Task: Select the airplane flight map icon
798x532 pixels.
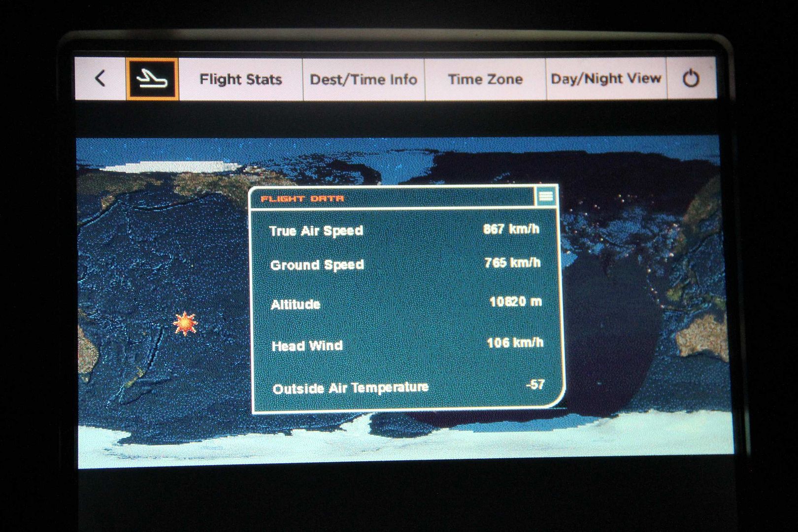Action: (152, 79)
